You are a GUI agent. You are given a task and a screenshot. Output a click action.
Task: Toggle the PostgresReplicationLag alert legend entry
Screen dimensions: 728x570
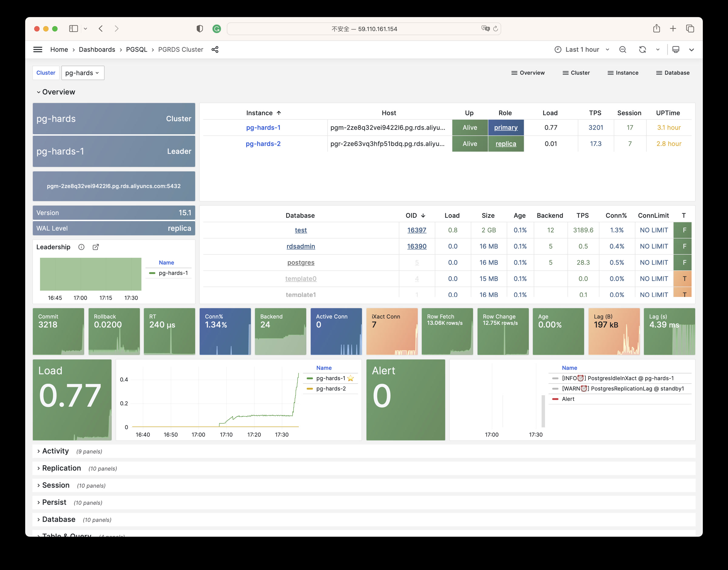pyautogui.click(x=622, y=388)
